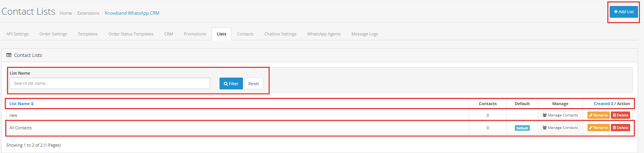Open the Order Settings tab

tap(53, 34)
